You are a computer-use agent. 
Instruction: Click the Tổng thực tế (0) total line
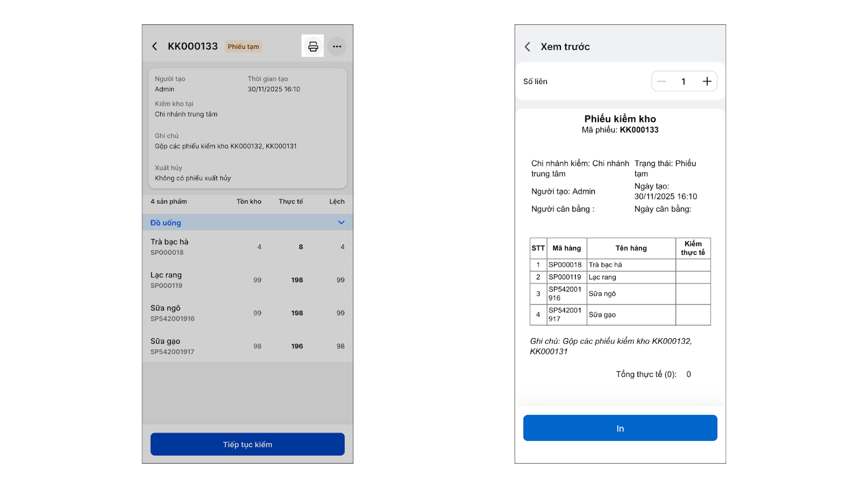coord(653,374)
